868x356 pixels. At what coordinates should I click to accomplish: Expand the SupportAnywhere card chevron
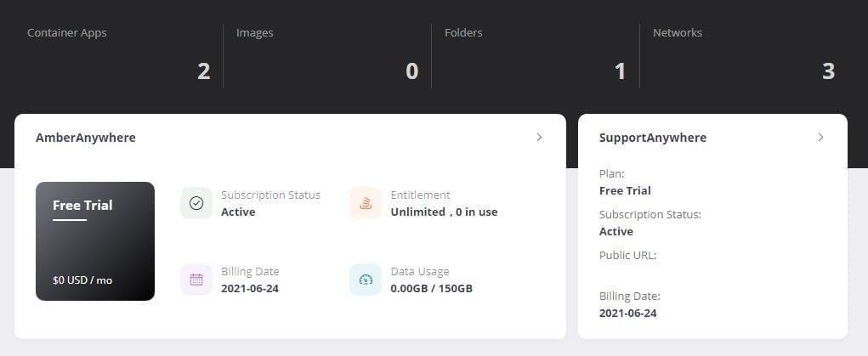(x=820, y=137)
